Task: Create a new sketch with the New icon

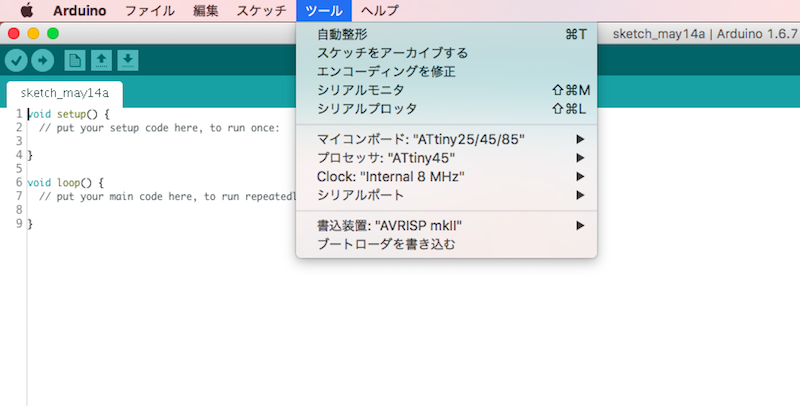Action: point(75,61)
